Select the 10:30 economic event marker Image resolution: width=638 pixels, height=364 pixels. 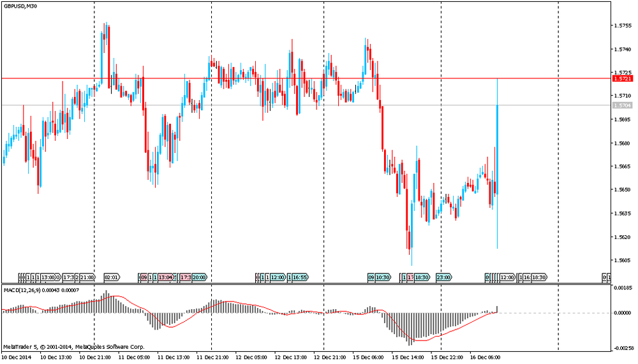tap(382, 278)
